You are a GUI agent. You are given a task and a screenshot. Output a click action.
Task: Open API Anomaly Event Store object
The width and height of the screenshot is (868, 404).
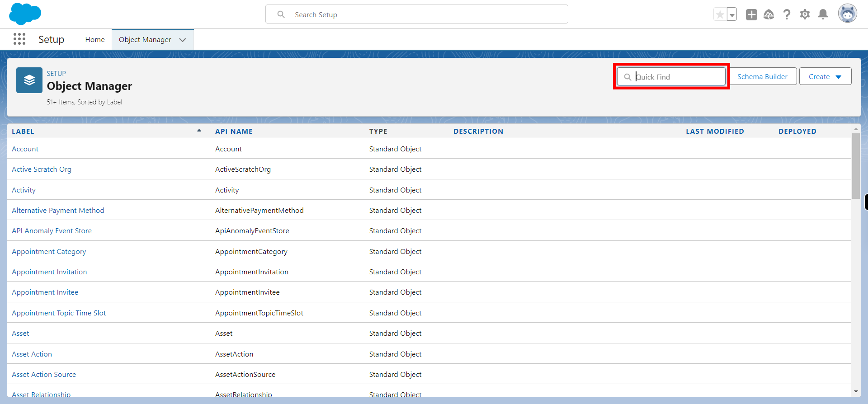pos(52,230)
